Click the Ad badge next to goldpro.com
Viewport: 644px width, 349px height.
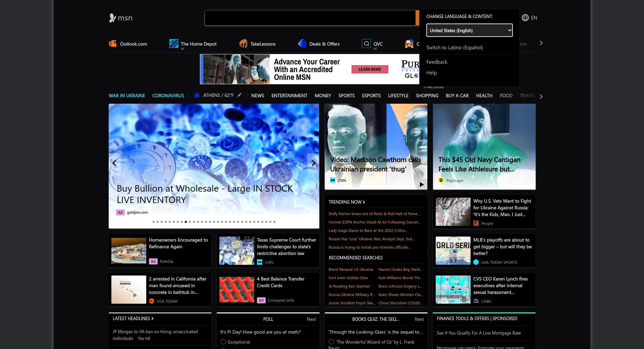(x=120, y=212)
